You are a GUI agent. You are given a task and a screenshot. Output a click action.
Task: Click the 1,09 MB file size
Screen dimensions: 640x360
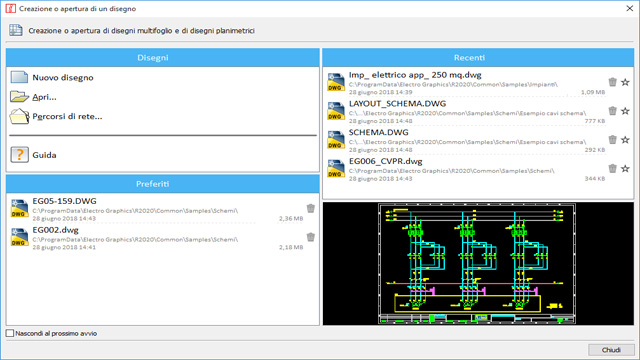click(593, 92)
